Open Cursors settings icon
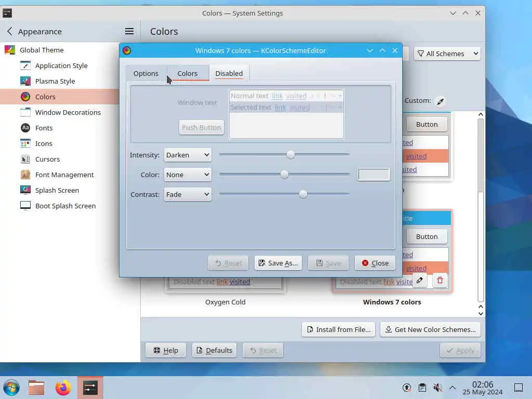The width and height of the screenshot is (532, 399). tap(25, 159)
